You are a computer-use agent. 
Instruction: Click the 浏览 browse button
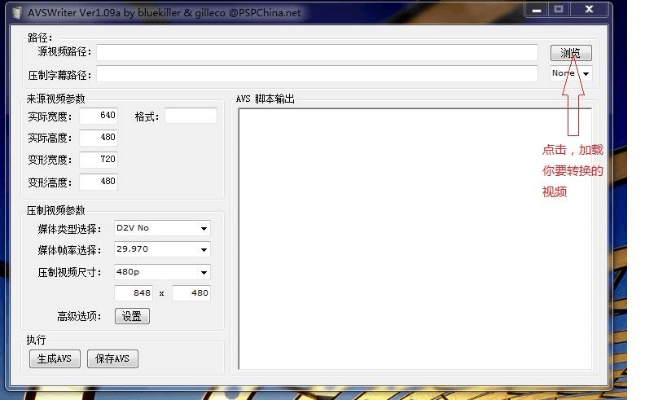(570, 53)
